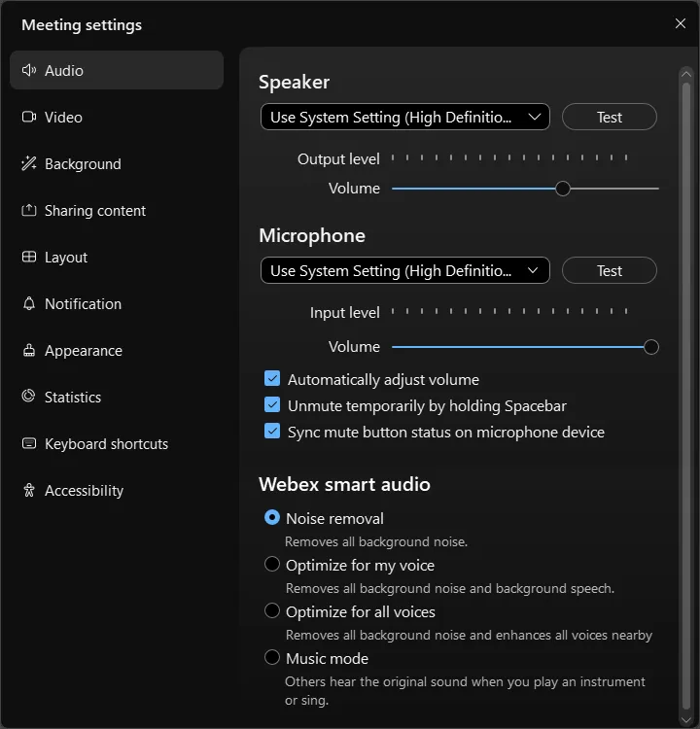Select the Music mode radio option

click(272, 658)
